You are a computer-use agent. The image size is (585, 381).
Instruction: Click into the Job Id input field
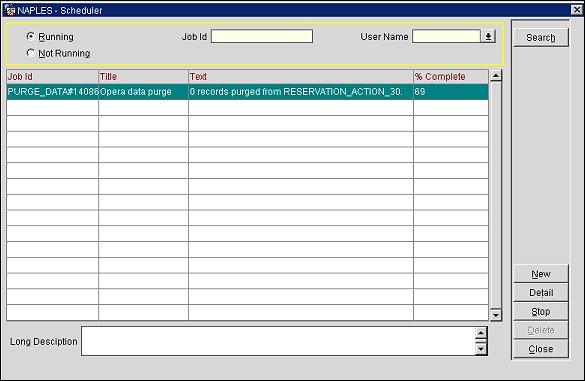[x=262, y=36]
